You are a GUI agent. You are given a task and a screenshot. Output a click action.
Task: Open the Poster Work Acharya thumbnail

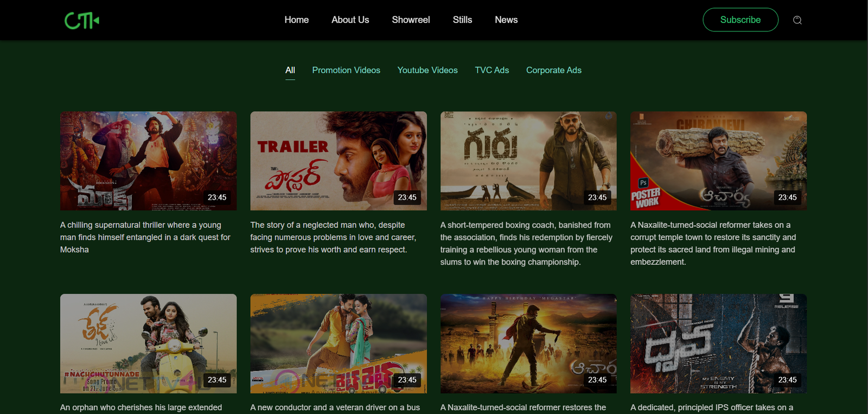718,161
